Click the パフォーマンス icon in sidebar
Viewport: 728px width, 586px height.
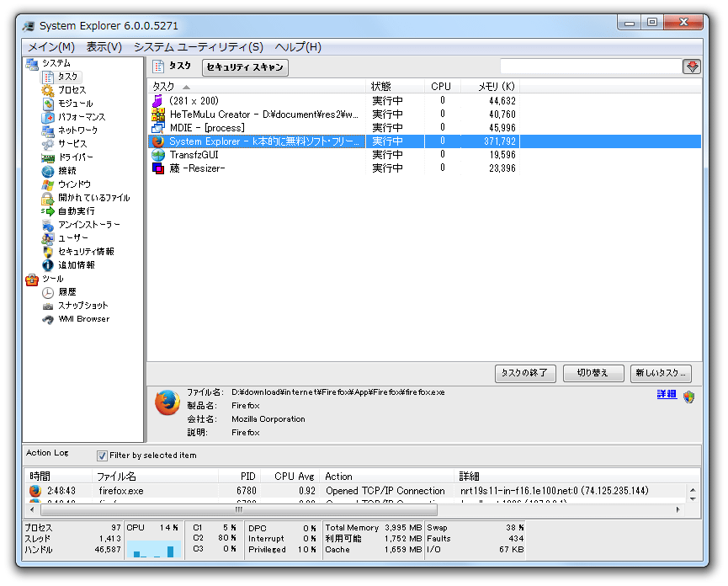click(x=48, y=117)
